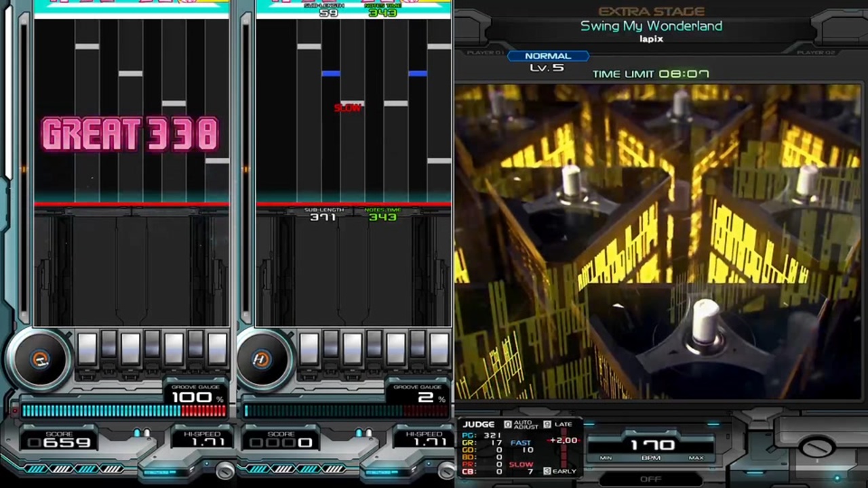Click the AUTO ADJUST number box
This screenshot has width=868, height=488.
[x=507, y=424]
